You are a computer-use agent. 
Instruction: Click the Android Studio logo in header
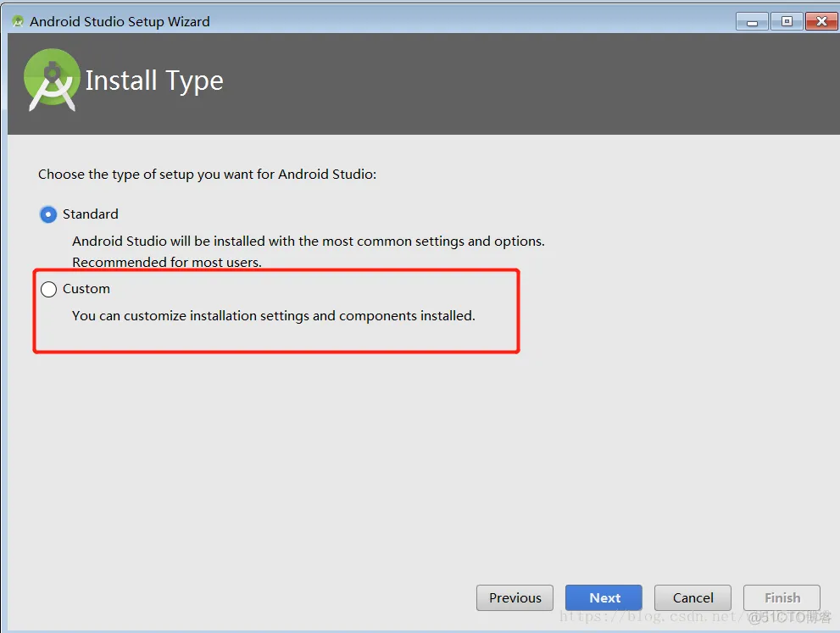click(52, 81)
